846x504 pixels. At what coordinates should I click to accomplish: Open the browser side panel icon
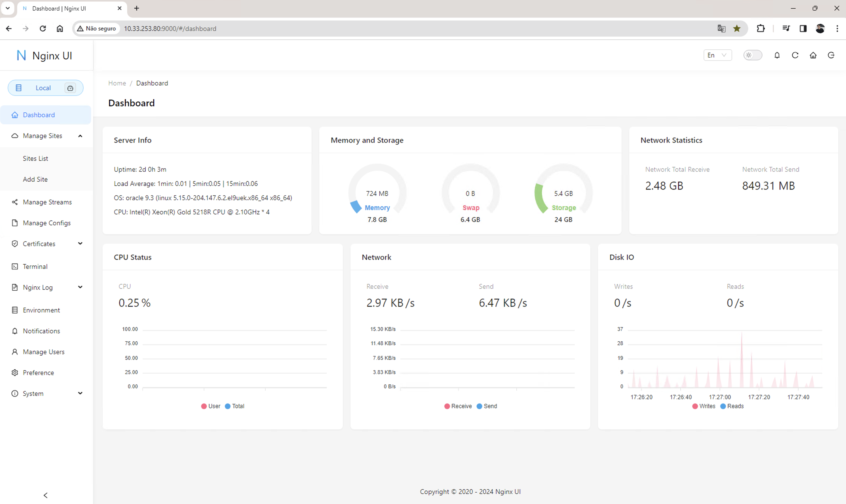click(803, 28)
